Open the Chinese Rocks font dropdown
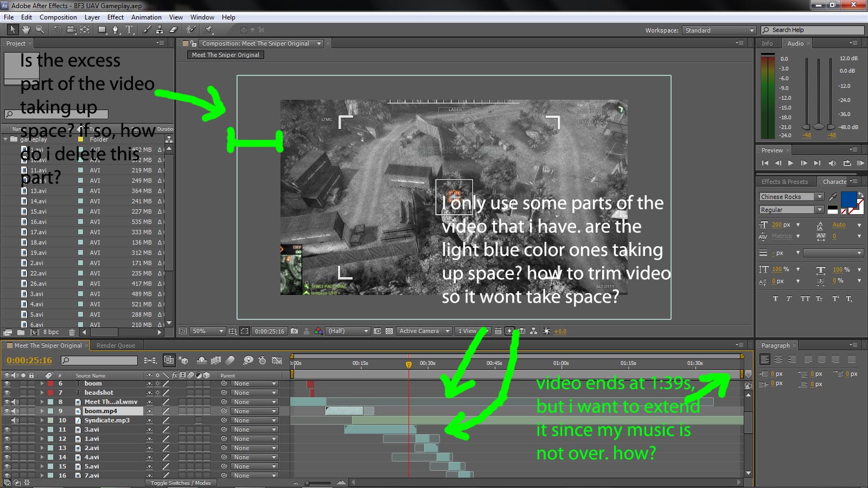The image size is (868, 488). (x=792, y=197)
